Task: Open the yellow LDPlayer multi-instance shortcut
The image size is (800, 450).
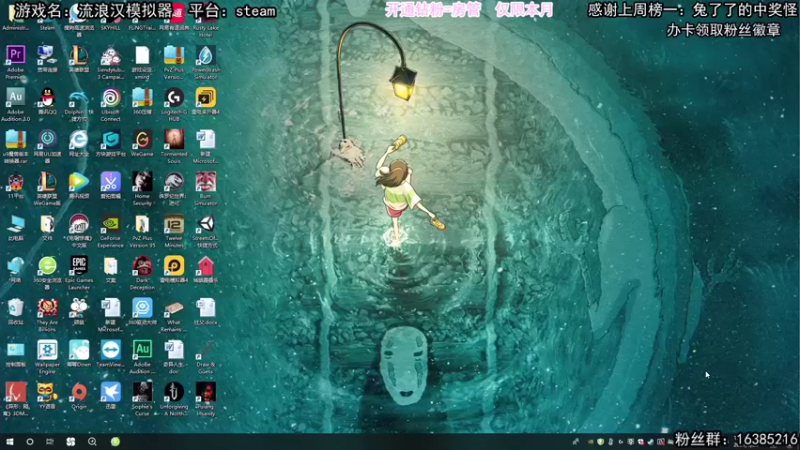Action: [x=206, y=97]
